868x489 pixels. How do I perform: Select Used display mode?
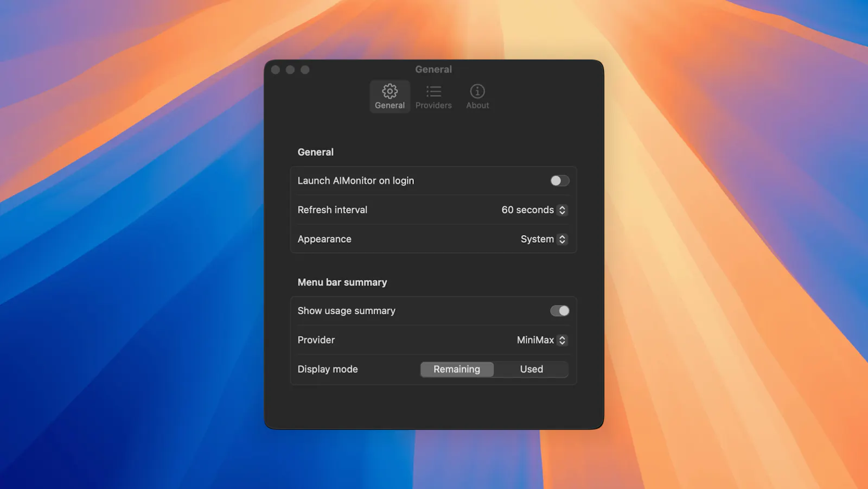531,370
